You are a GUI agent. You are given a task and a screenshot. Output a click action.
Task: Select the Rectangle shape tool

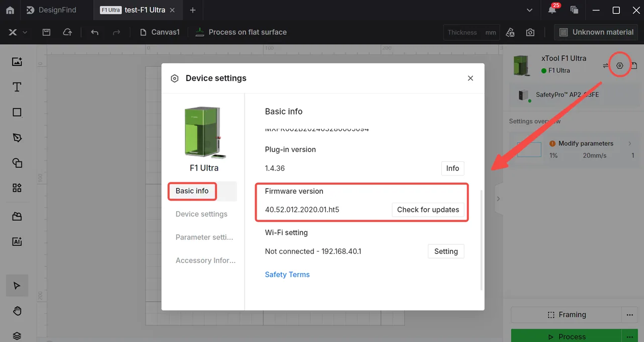[x=17, y=112]
